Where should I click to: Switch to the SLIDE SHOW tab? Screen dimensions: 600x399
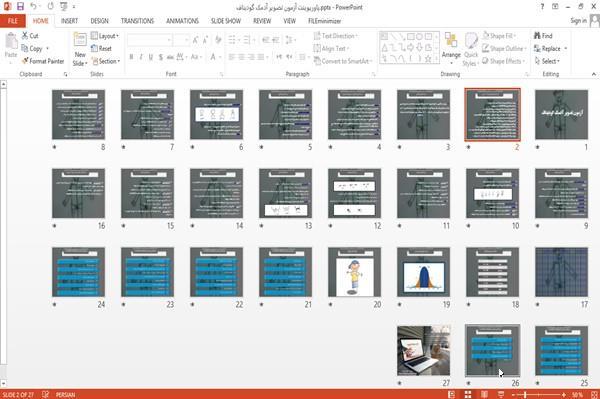pos(226,21)
